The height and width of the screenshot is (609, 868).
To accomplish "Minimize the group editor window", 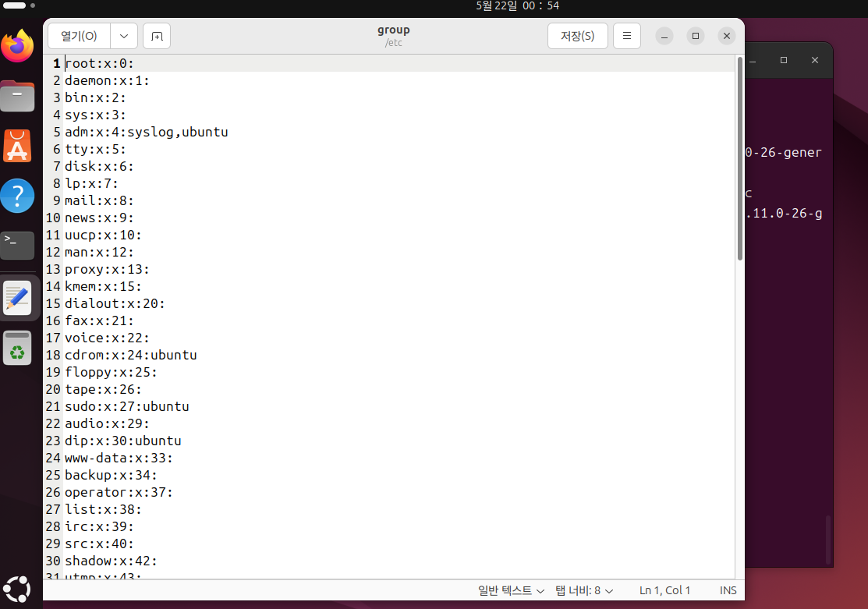I will (664, 36).
